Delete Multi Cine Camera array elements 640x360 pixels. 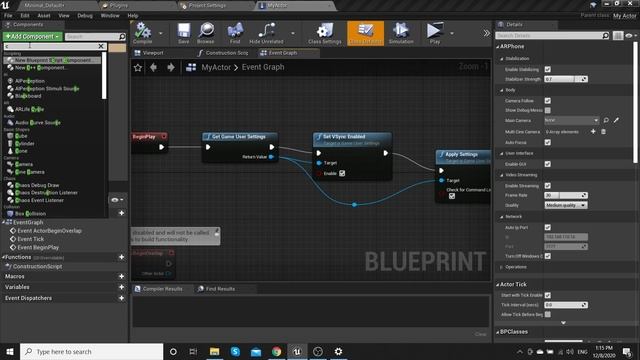604,131
